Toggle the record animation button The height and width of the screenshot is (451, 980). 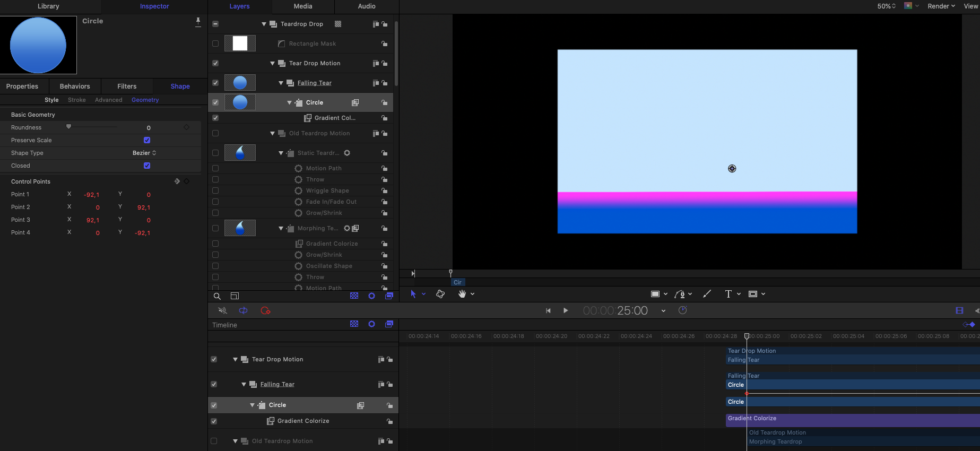pyautogui.click(x=266, y=310)
